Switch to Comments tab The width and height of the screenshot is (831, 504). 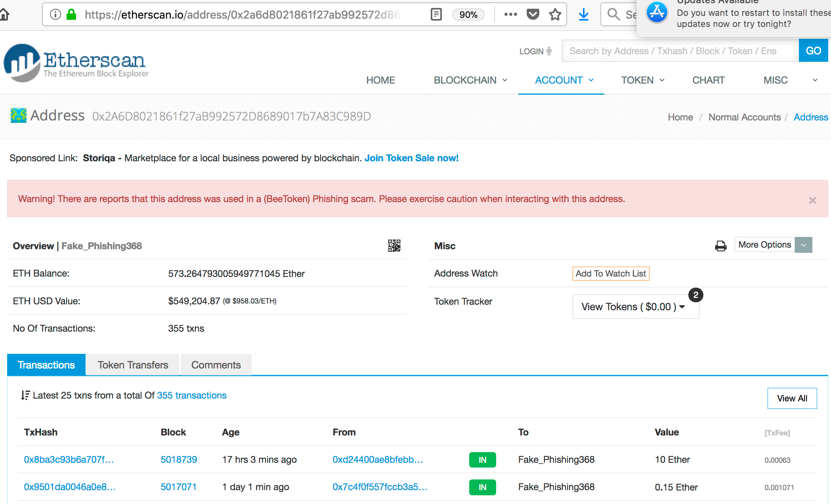point(216,365)
